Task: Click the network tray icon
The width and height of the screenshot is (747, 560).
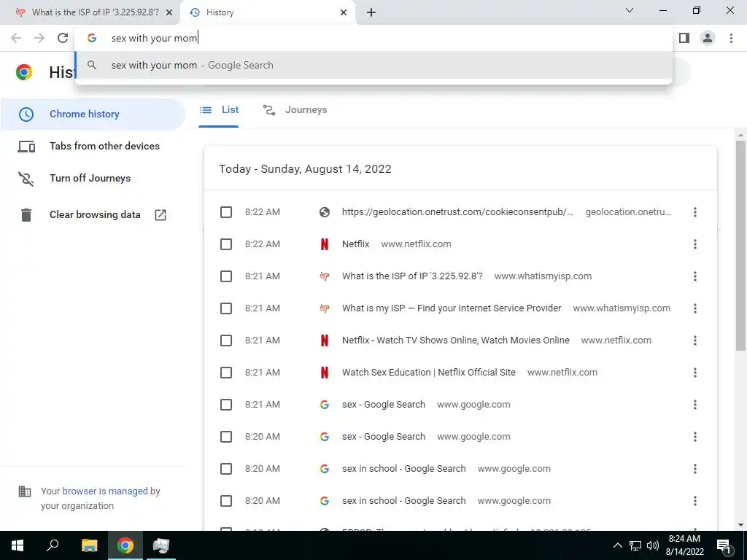Action: click(x=635, y=545)
